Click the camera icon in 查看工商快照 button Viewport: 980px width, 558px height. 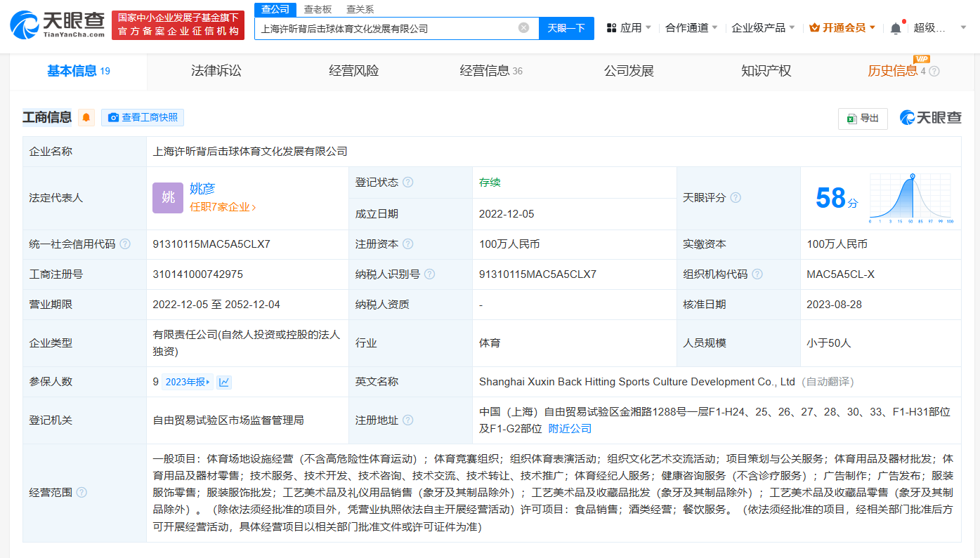coord(113,117)
